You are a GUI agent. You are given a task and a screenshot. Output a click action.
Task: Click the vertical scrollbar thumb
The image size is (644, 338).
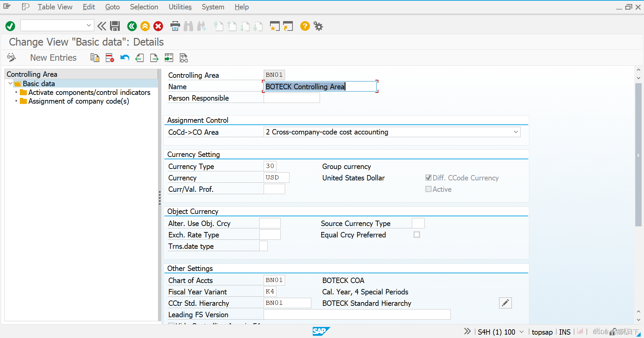638,155
